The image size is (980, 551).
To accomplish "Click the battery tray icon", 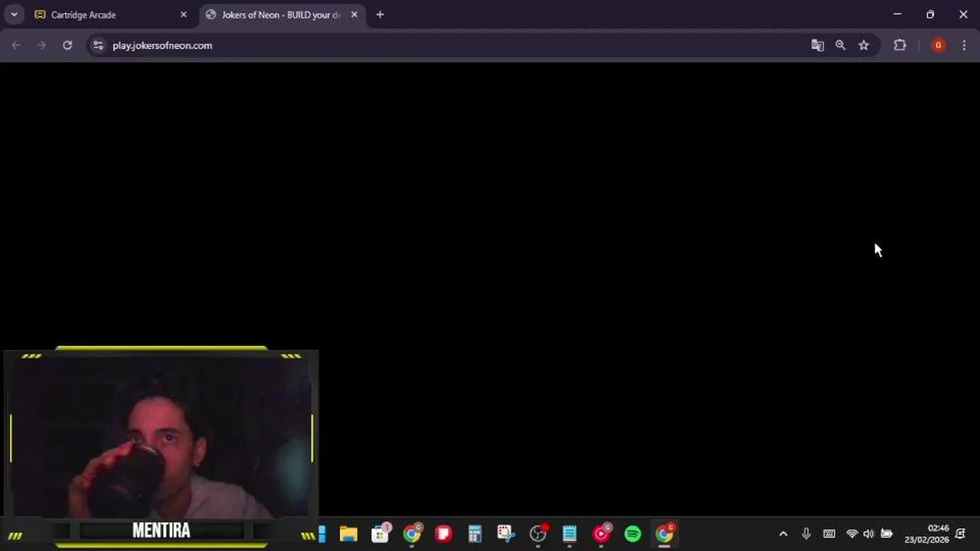I will tap(887, 533).
